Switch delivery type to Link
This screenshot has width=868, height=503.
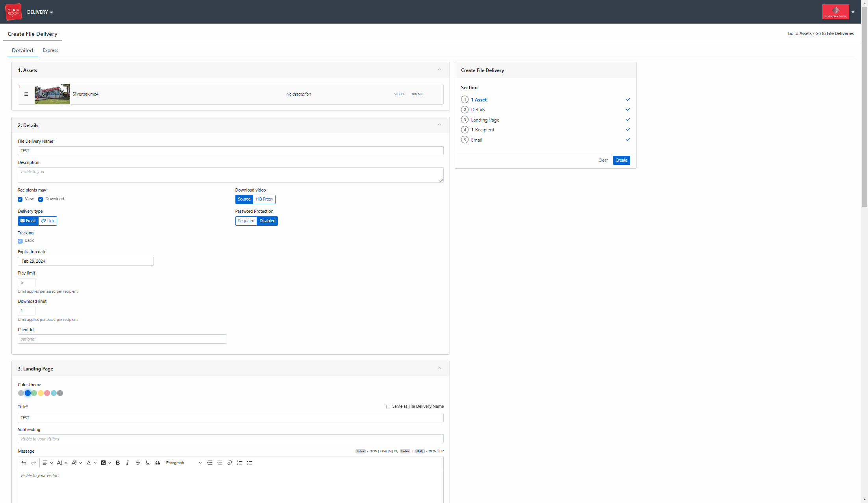point(48,221)
